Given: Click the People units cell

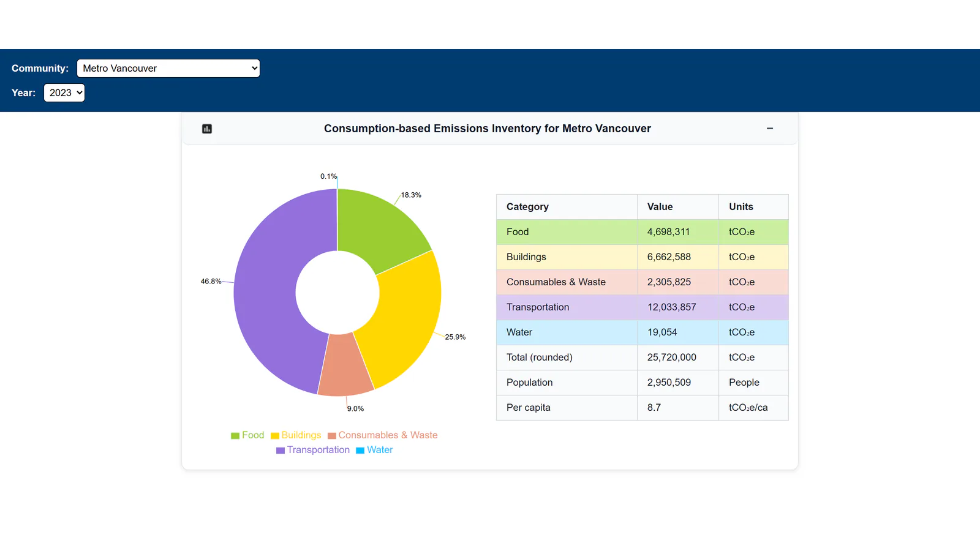Looking at the screenshot, I should 753,383.
